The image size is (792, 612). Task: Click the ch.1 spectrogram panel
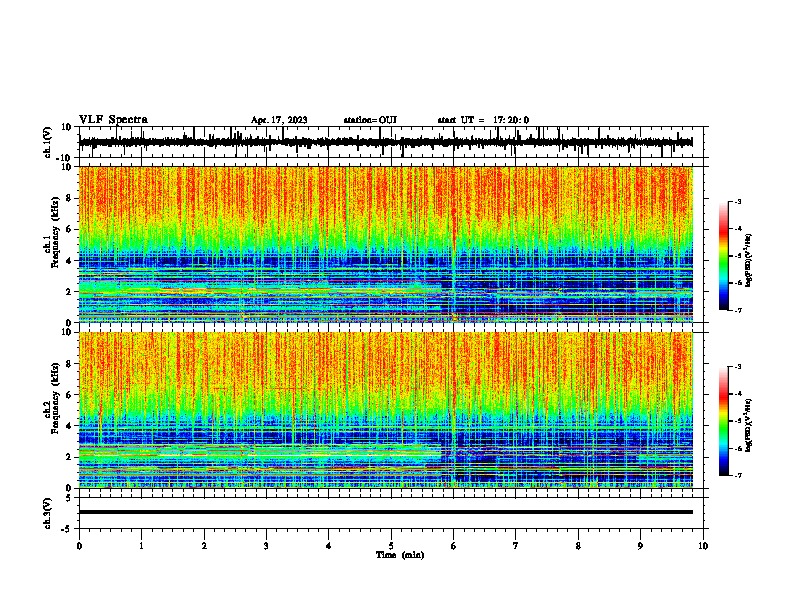385,244
